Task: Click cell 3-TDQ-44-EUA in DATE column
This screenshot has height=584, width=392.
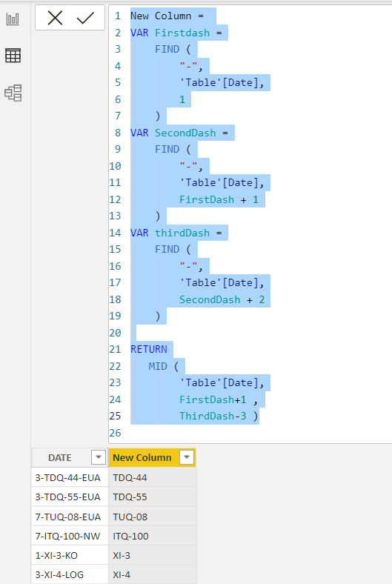Action: [70, 477]
